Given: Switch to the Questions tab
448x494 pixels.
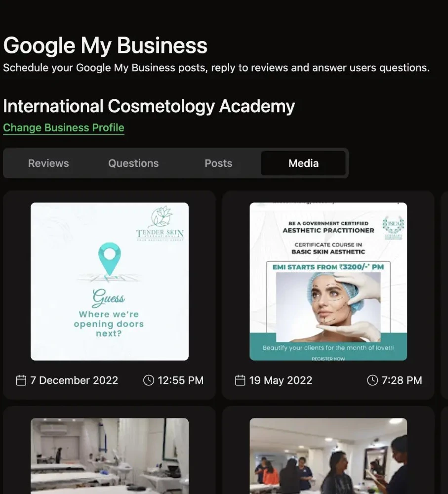Looking at the screenshot, I should pyautogui.click(x=133, y=163).
